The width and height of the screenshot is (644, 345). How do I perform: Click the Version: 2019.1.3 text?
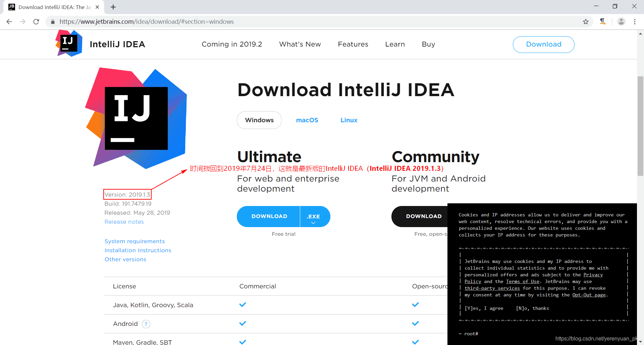[x=127, y=195]
